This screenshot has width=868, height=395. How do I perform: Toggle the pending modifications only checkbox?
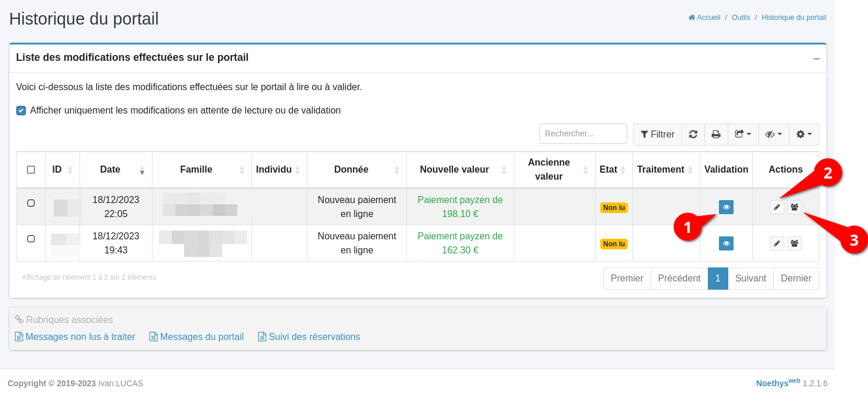pos(21,111)
